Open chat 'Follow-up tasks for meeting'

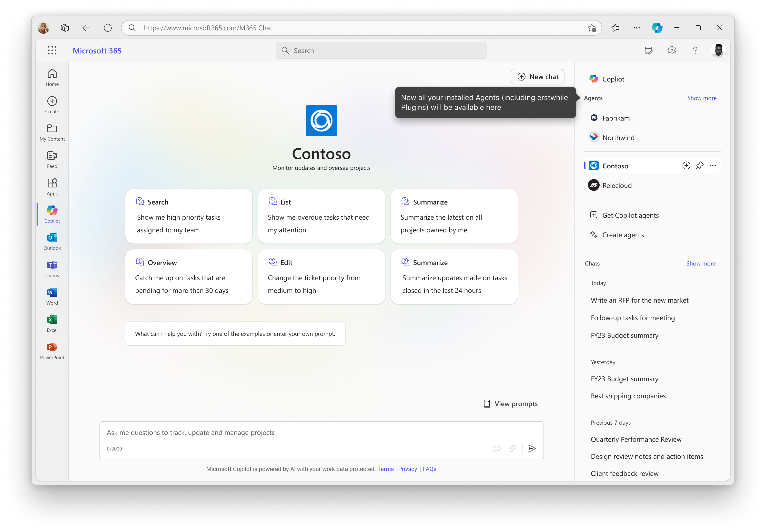(x=632, y=318)
